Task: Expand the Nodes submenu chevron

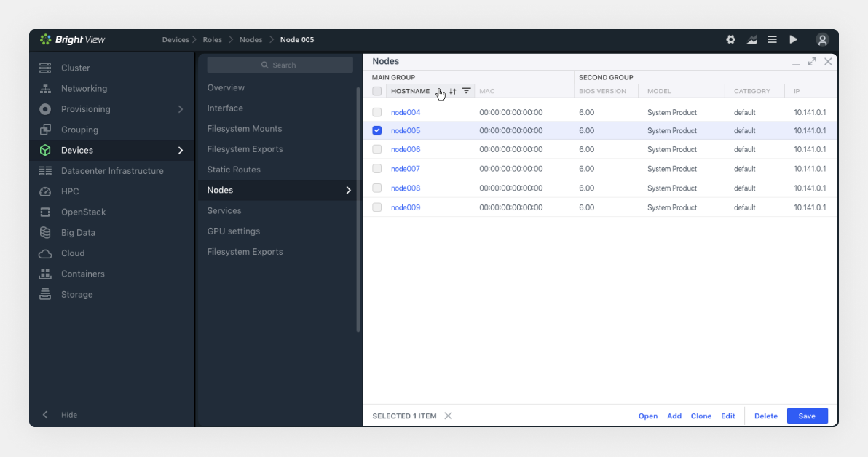Action: coord(348,191)
